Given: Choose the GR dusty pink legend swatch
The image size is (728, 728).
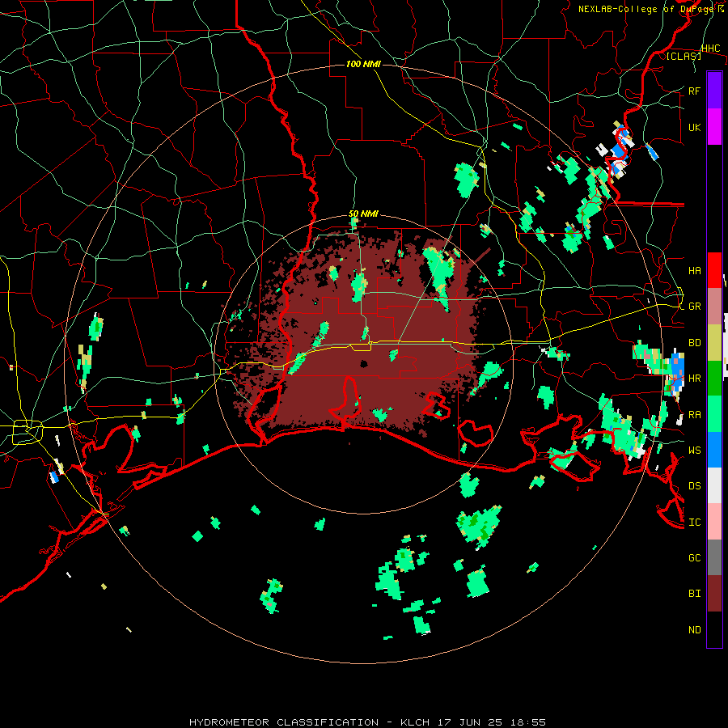Looking at the screenshot, I should coord(714,306).
